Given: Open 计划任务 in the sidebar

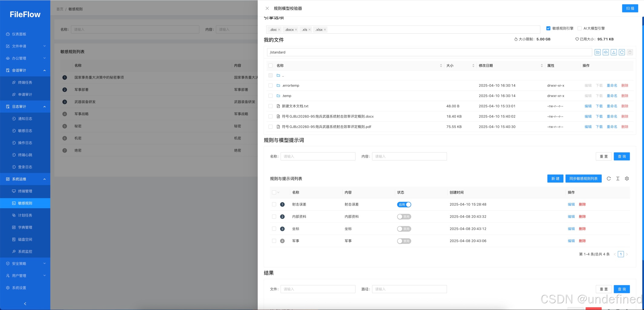Looking at the screenshot, I should (x=25, y=216).
